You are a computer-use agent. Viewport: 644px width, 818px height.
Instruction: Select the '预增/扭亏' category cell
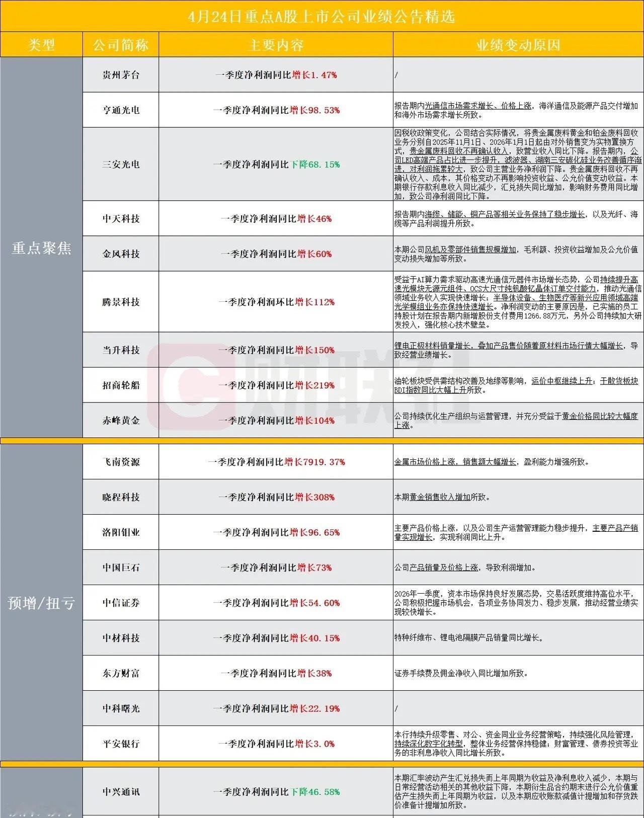click(x=41, y=602)
